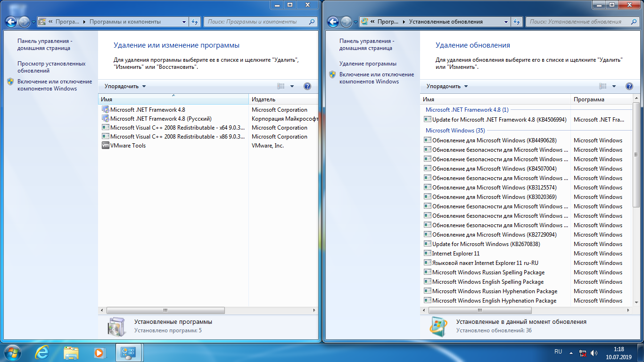644x362 pixels.
Task: Sort by Имя column in Programs window
Action: pyautogui.click(x=173, y=99)
